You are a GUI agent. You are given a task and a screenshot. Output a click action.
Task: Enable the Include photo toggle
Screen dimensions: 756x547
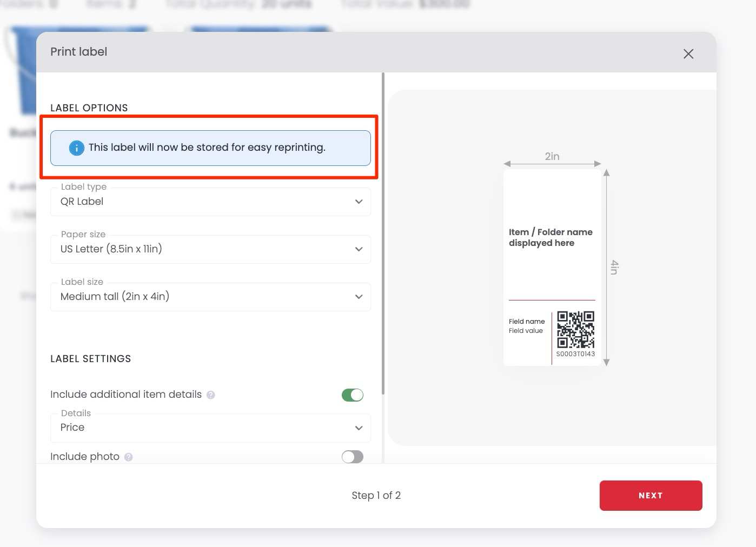[x=353, y=457]
